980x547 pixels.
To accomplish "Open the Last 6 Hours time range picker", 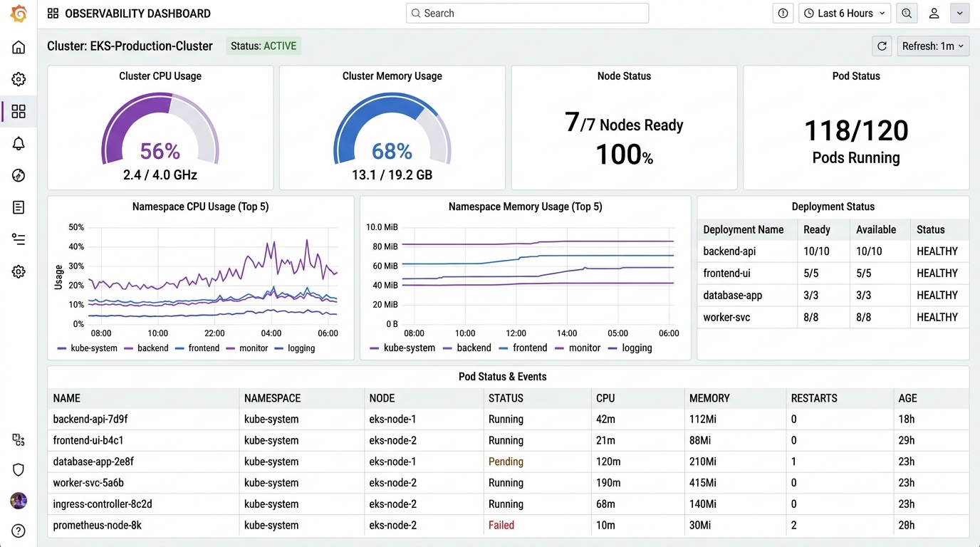I will [x=845, y=14].
